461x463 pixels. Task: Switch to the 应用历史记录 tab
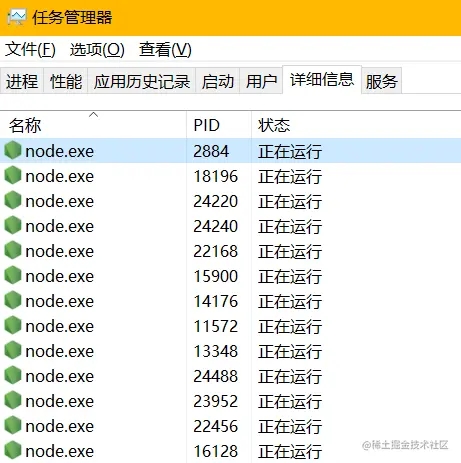(142, 81)
